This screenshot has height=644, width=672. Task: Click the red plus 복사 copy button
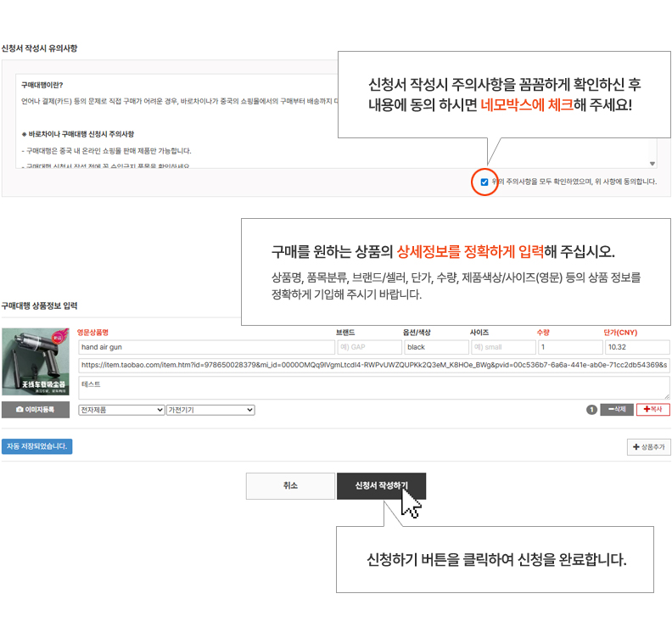(652, 410)
